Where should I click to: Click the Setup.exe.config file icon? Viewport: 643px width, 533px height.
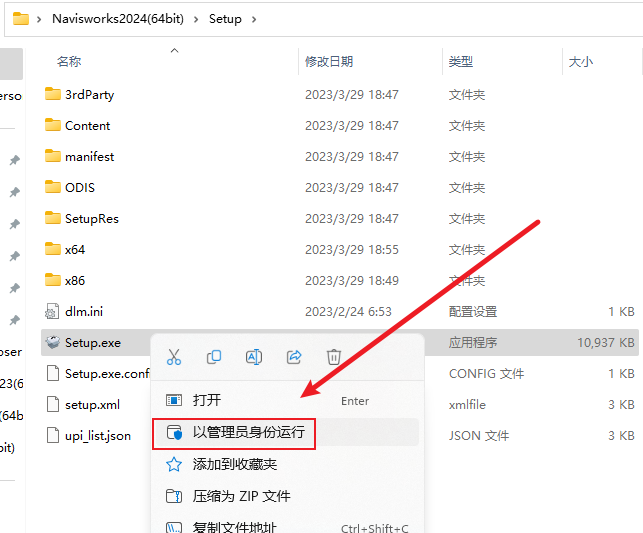[x=52, y=373]
